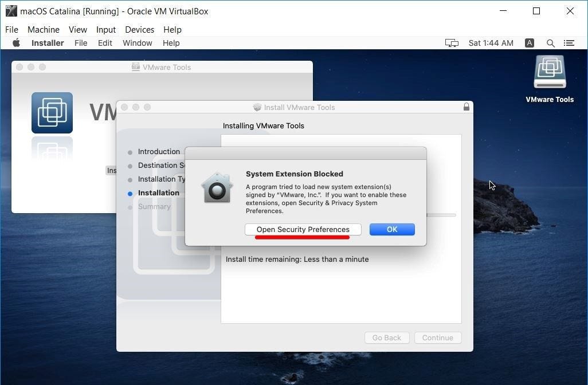This screenshot has height=385, width=588.
Task: Open the Notification Center list icon
Action: click(x=569, y=43)
